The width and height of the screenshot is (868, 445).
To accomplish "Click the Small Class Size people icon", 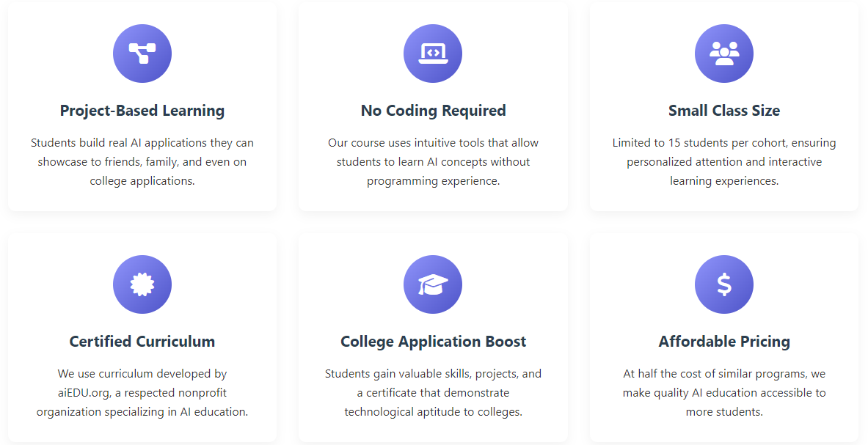I will click(x=724, y=54).
